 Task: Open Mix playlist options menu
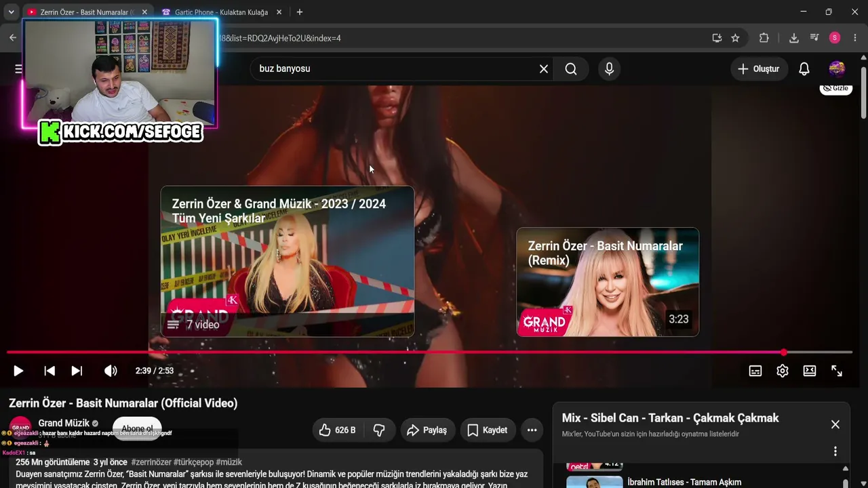pyautogui.click(x=835, y=451)
